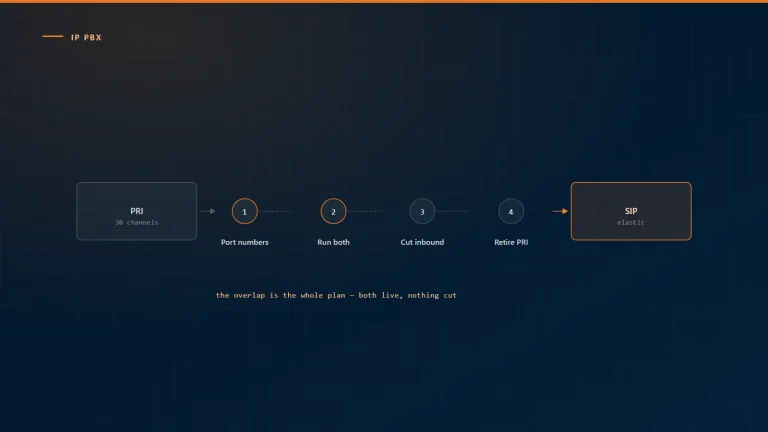This screenshot has width=768, height=432.
Task: Select the Run both label
Action: [x=333, y=242]
